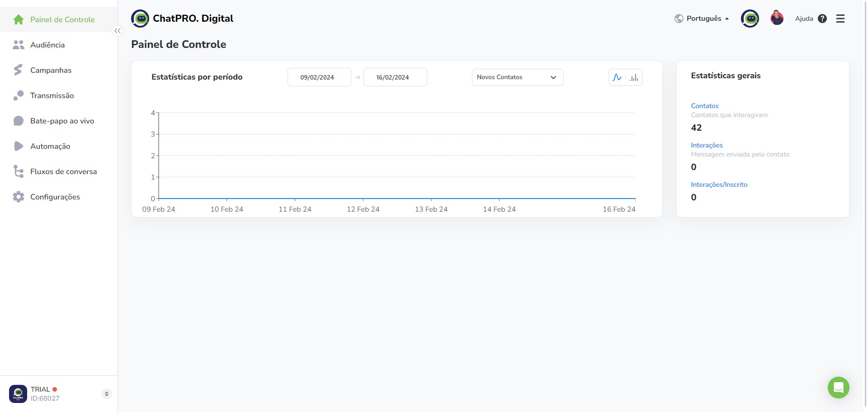This screenshot has height=412, width=868.
Task: Open the Campanhas section
Action: pyautogui.click(x=59, y=70)
